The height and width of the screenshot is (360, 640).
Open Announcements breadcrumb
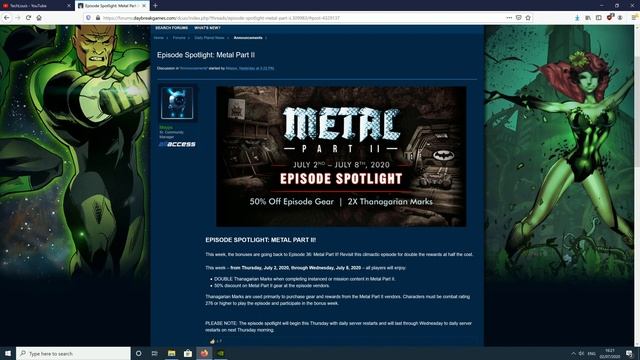point(248,38)
